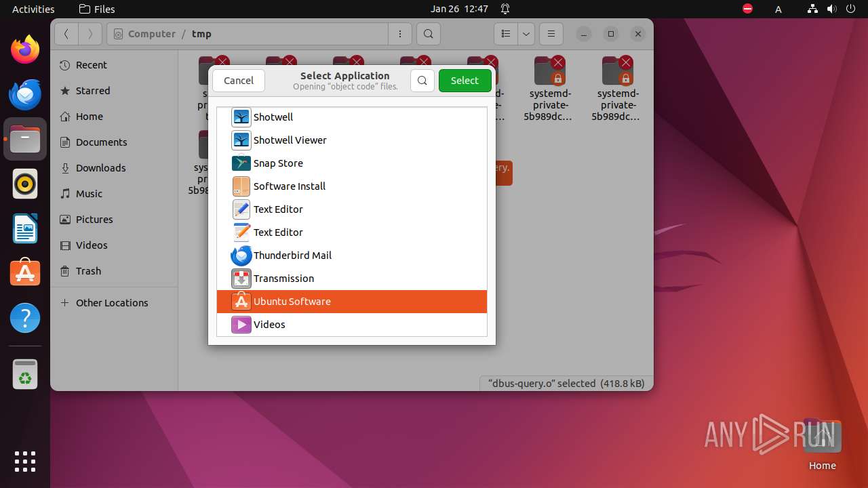Choose the first Text Editor icon
The image size is (868, 488).
(x=241, y=209)
